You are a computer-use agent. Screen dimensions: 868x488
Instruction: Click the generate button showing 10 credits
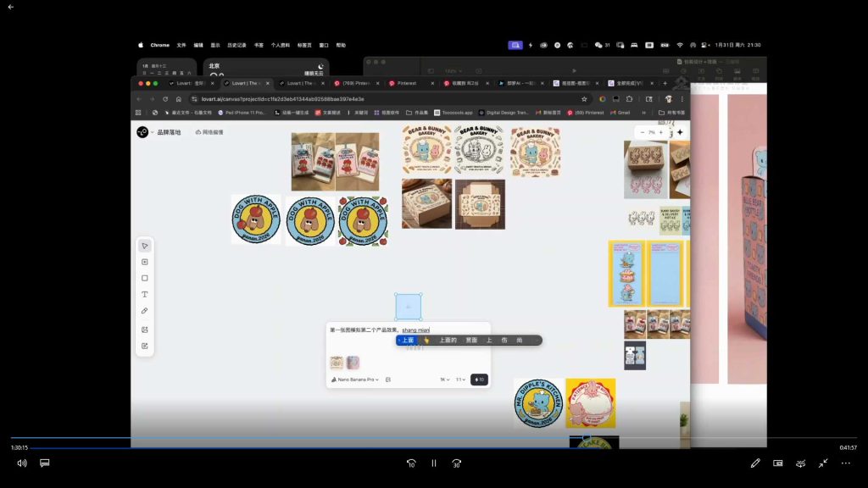click(480, 380)
